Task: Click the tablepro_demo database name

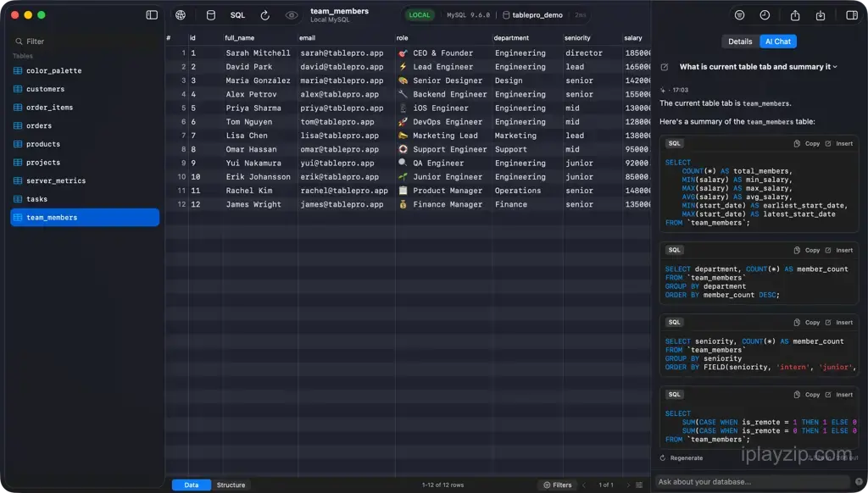Action: (x=532, y=15)
